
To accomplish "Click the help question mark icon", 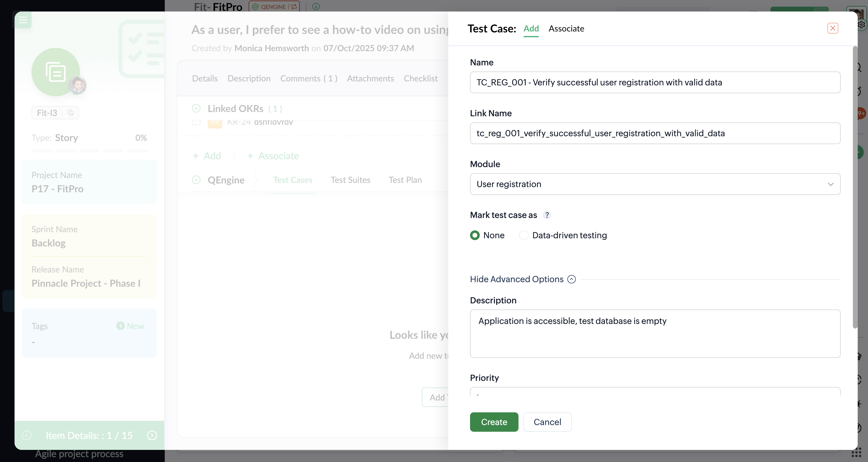I will click(x=547, y=215).
